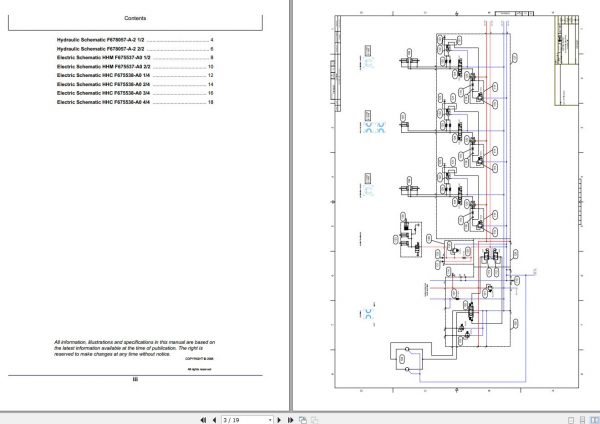Viewport: 600px width, 424px height.
Task: Click the go-to-previous-view icon in bottom toolbar
Action: coord(303,420)
